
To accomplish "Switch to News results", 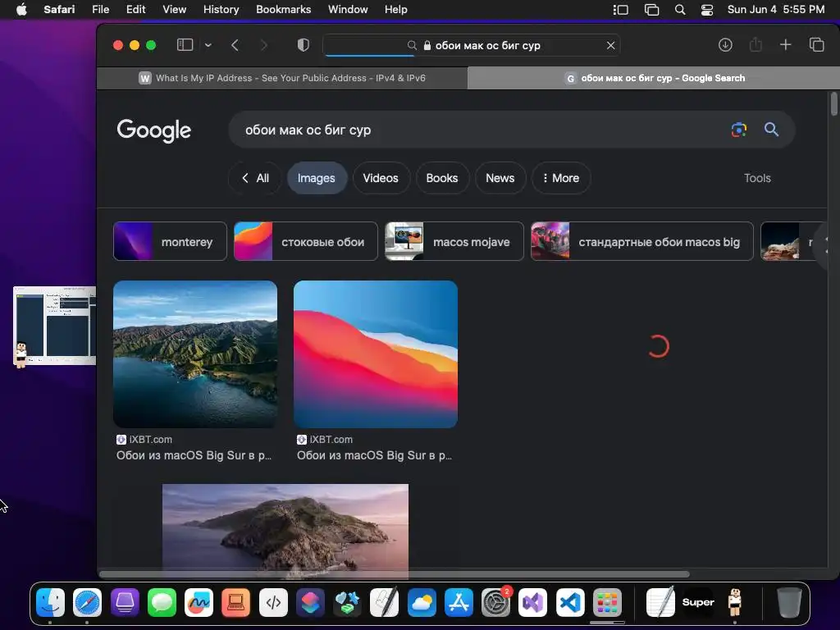I will click(500, 178).
